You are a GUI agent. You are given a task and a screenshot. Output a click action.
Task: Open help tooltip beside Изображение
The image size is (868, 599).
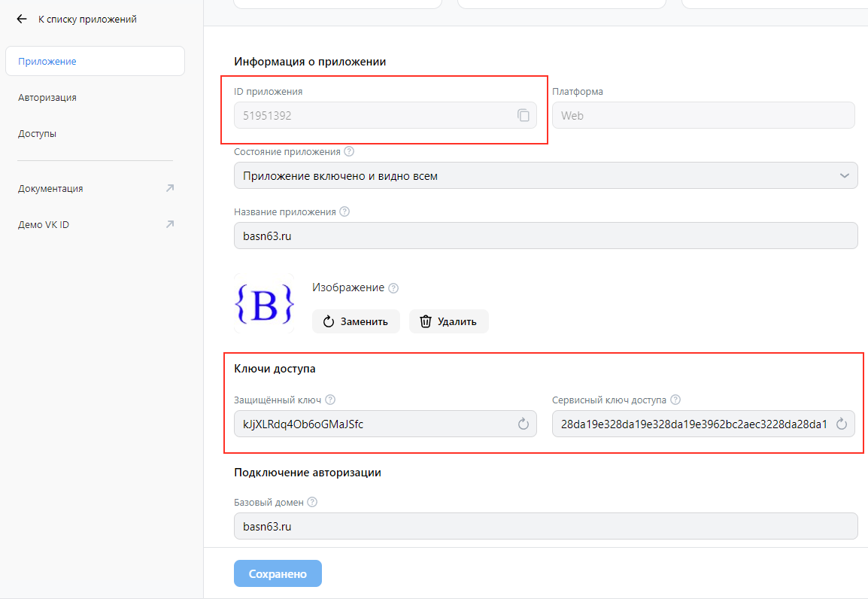[x=393, y=287]
